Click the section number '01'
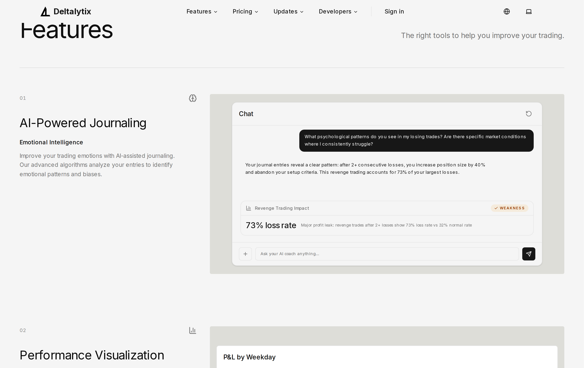588x368 pixels. (x=23, y=98)
